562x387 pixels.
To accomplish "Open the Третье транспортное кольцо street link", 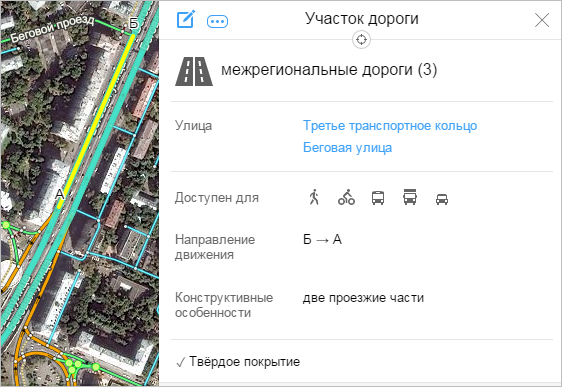I will click(390, 126).
